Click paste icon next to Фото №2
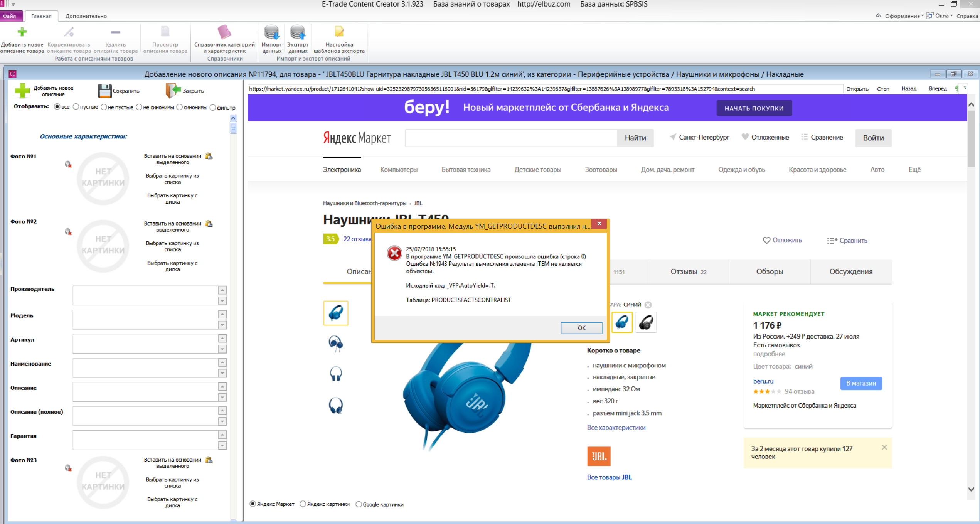 tap(209, 224)
